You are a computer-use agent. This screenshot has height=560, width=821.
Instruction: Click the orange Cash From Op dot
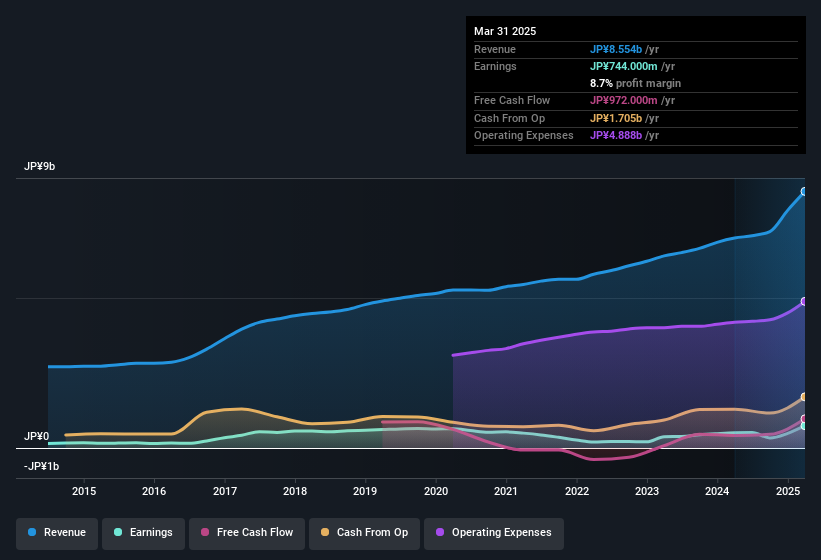coord(325,532)
